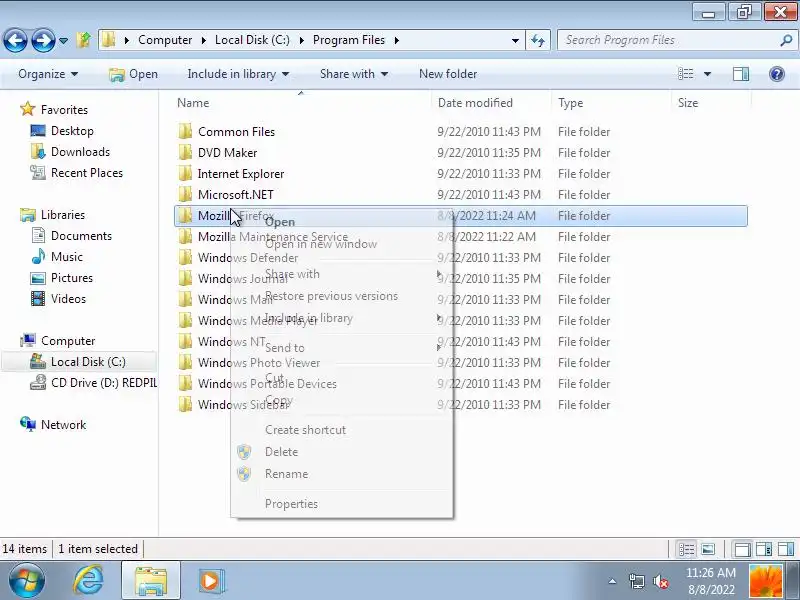Screen dimensions: 800x600
Task: Switch to details view icon in status bar
Action: 686,549
